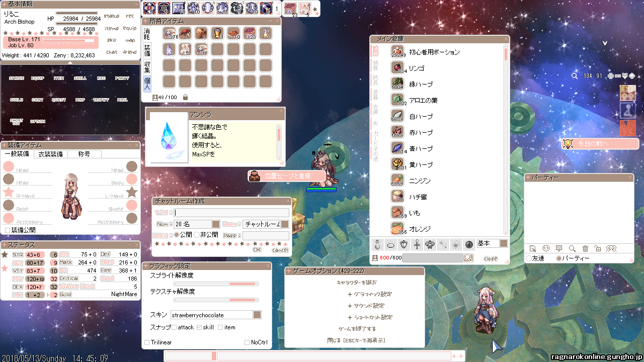
Task: Click the 1:1 chat icon in party window
Action: point(546,248)
